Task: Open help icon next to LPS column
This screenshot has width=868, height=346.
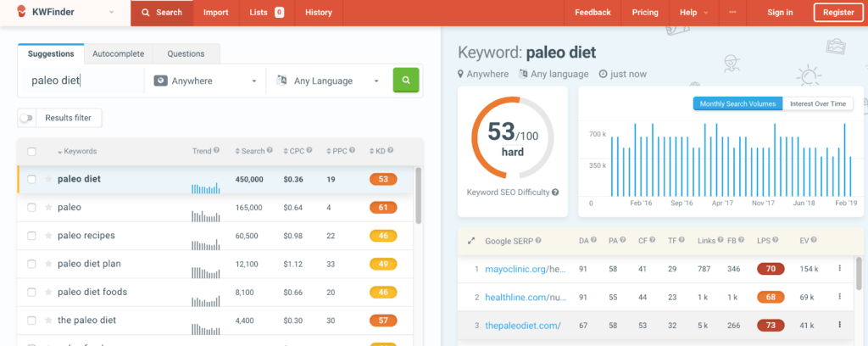Action: click(775, 240)
